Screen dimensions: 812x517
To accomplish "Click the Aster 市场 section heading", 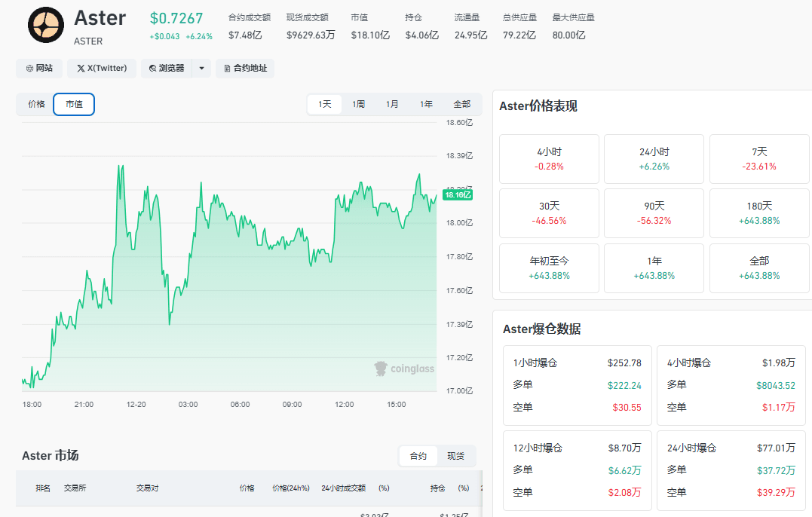I will [51, 455].
